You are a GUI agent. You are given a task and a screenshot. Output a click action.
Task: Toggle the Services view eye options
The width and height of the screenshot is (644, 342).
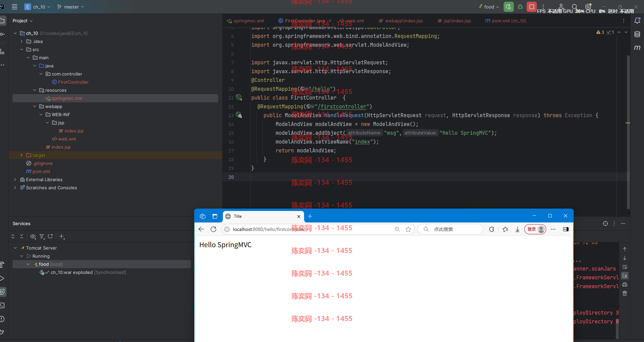coord(33,236)
